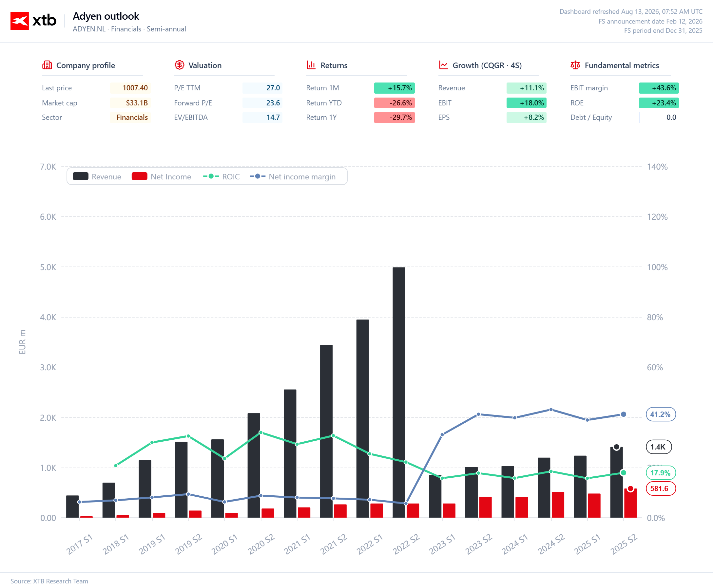
Task: Click the ROIC data point at 2020 S2
Action: coord(261,432)
